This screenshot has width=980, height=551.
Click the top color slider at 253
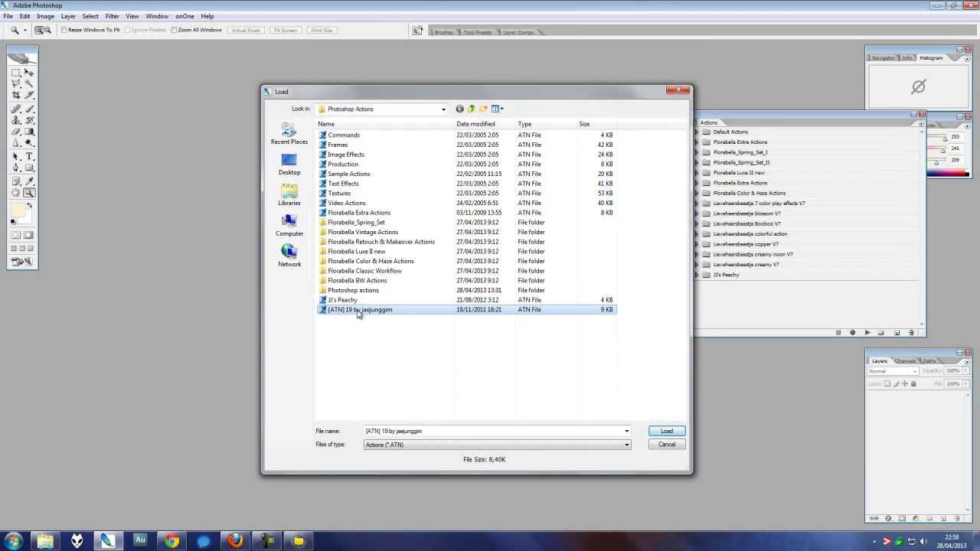943,138
